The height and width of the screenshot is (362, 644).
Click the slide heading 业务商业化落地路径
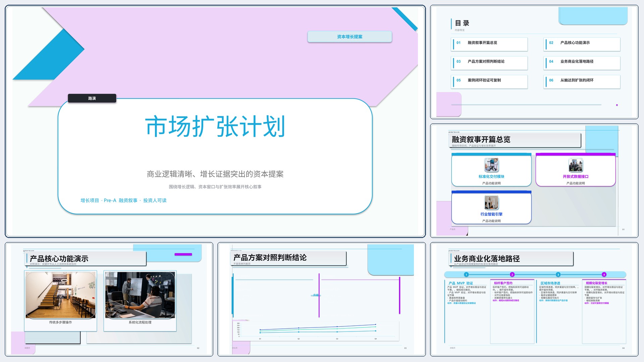click(x=487, y=259)
